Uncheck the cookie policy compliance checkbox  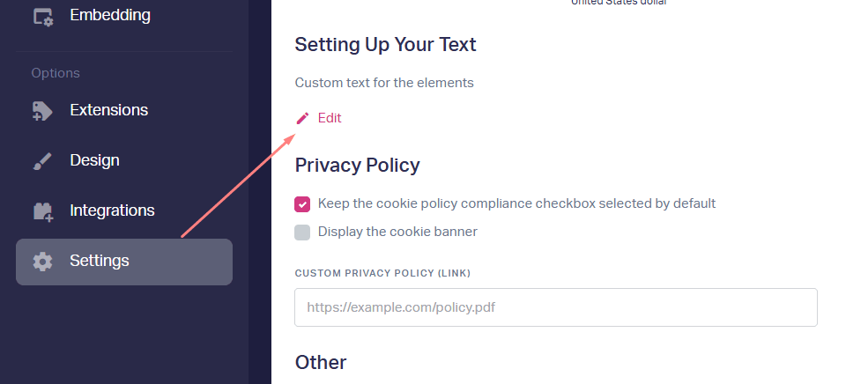(x=302, y=204)
